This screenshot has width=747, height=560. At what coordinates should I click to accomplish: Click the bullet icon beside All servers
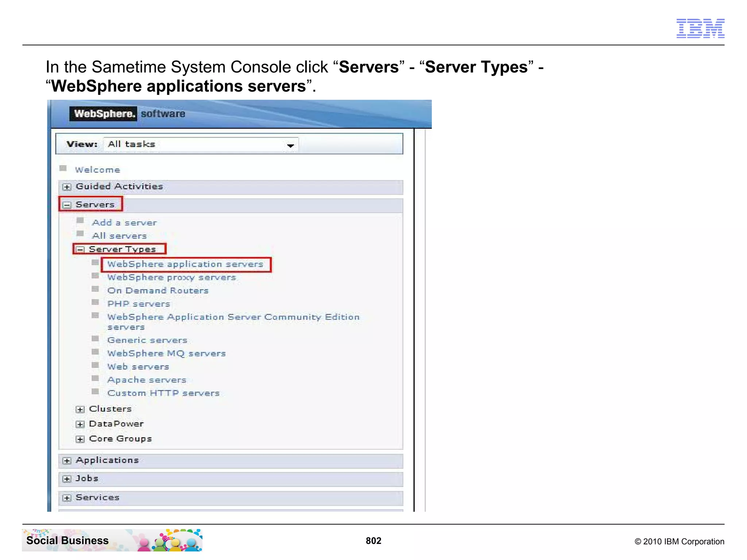(x=80, y=233)
